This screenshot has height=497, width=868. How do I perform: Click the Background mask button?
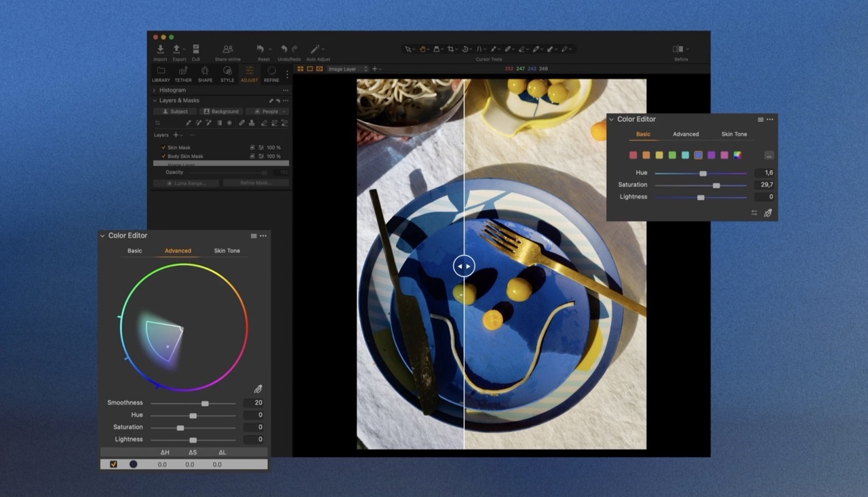(221, 111)
